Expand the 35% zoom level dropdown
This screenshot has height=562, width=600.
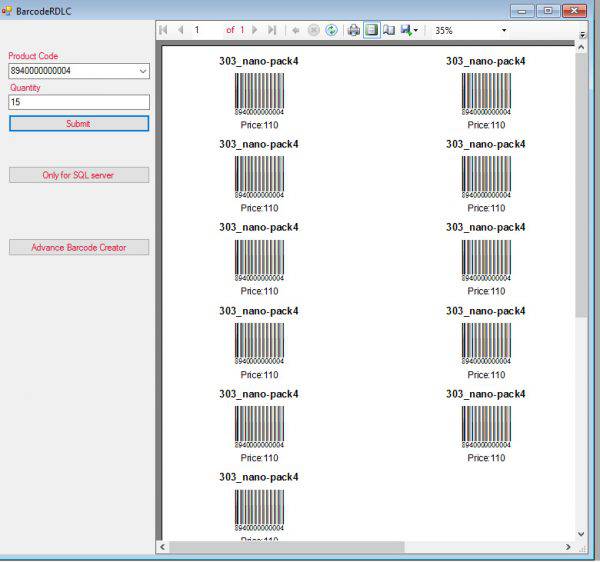coord(503,31)
